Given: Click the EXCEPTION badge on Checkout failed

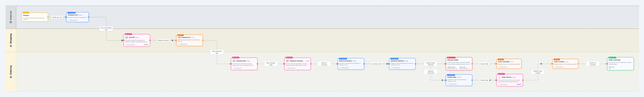Looking at the screenshot, I should (x=451, y=58).
